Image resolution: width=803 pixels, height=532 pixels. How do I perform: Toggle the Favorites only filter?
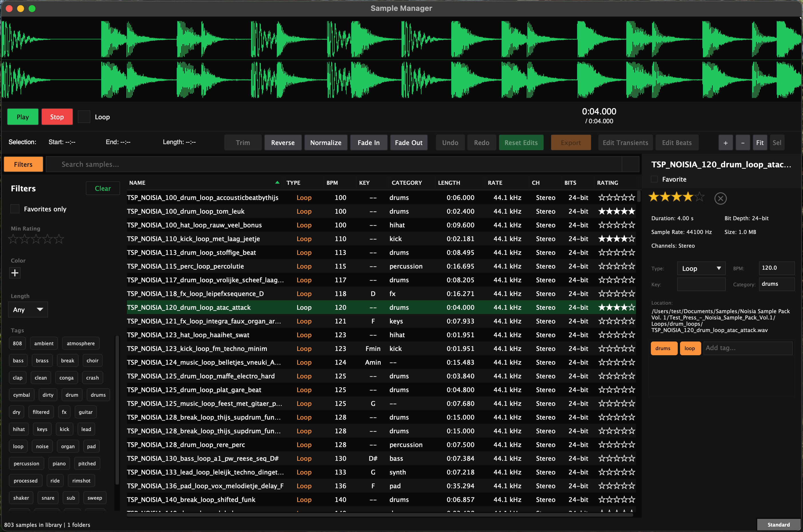15,209
